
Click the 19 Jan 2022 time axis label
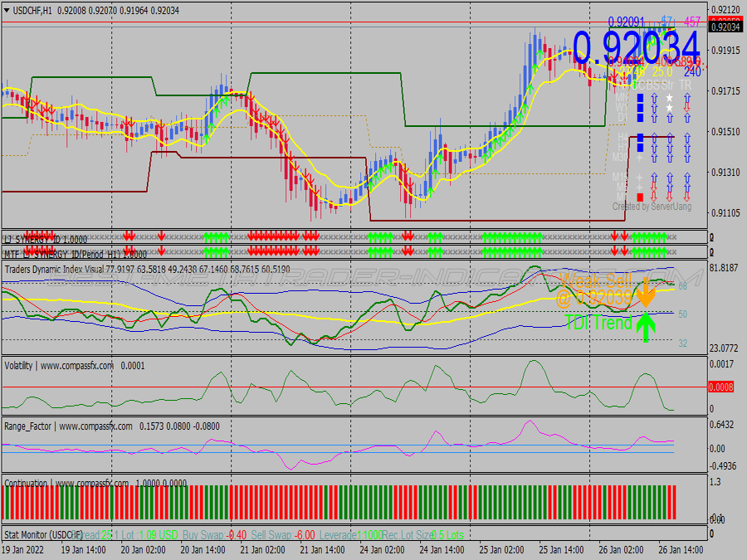pyautogui.click(x=23, y=549)
